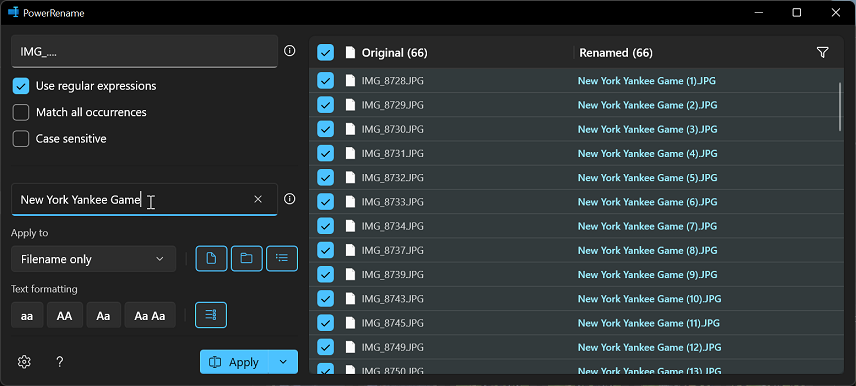
Task: Uncheck IMG_8734.JPG checkbox
Action: coord(325,226)
